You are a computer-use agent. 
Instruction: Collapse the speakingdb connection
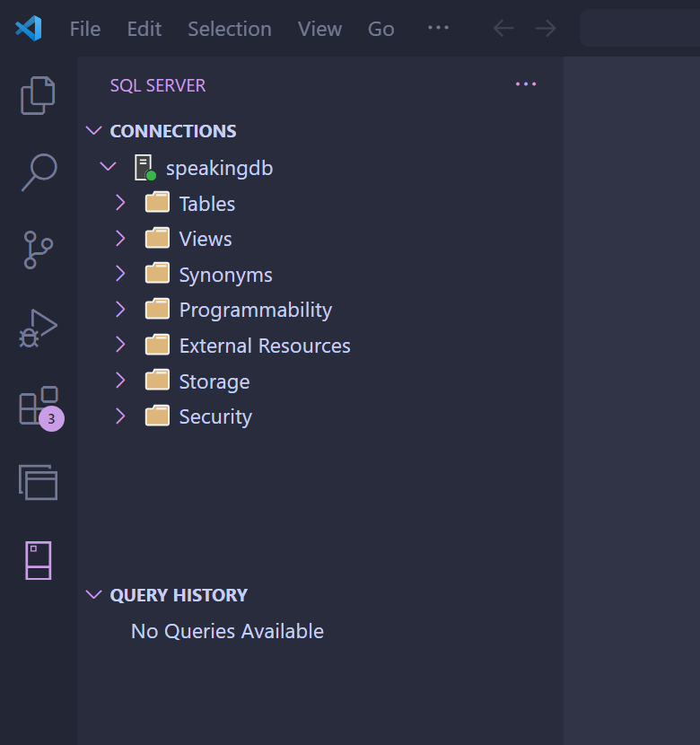(109, 167)
